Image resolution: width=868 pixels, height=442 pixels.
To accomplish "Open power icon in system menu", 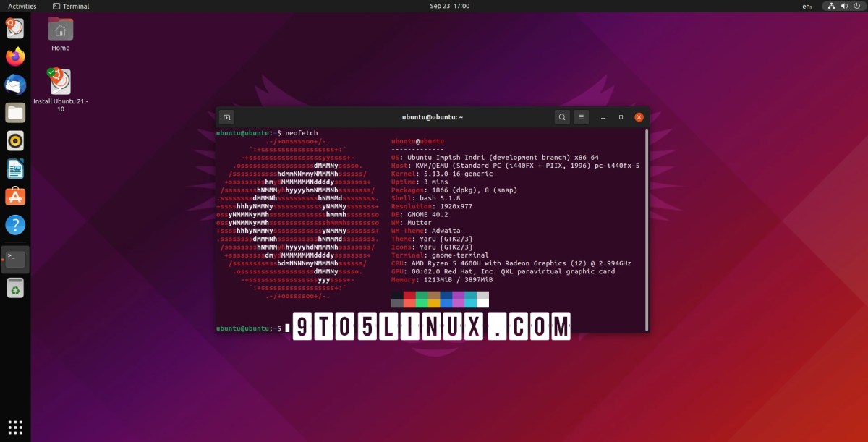I will (x=857, y=6).
